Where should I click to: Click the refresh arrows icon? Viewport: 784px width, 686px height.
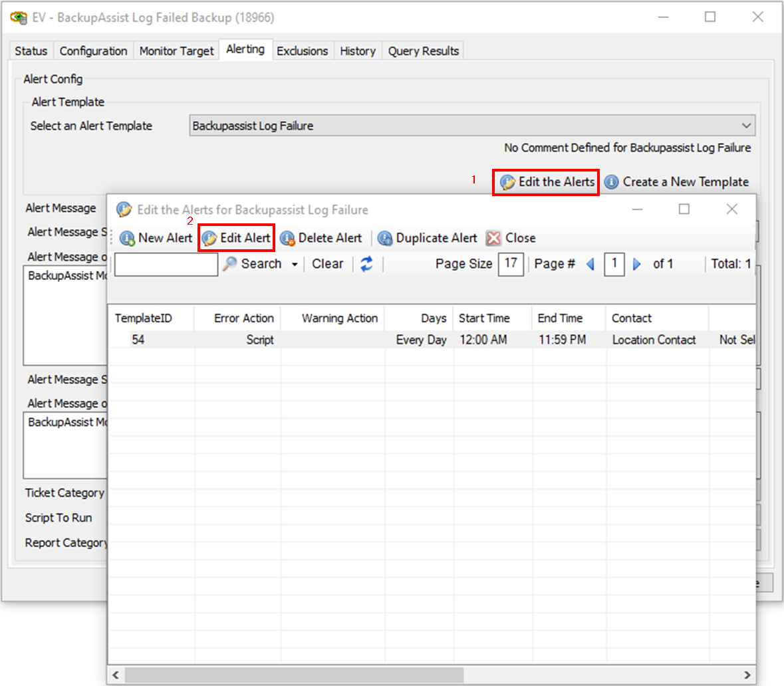point(366,264)
